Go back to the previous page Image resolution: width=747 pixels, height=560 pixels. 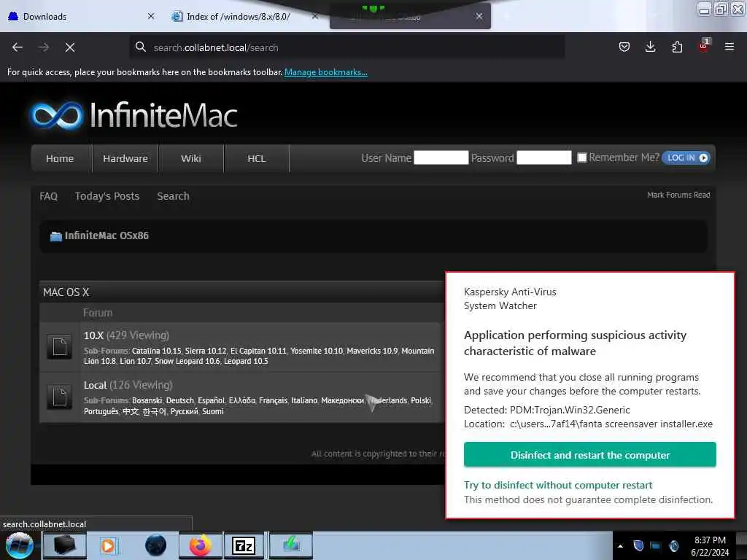[18, 47]
